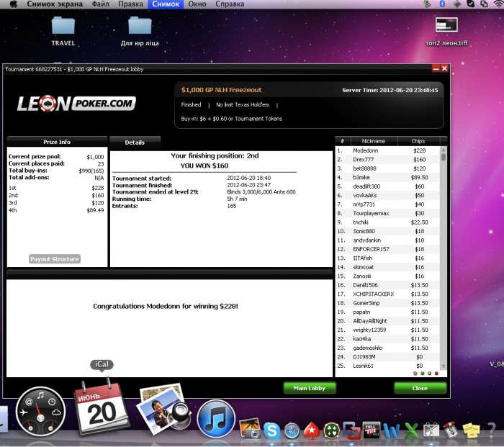Click the Payout Structure button

point(55,259)
